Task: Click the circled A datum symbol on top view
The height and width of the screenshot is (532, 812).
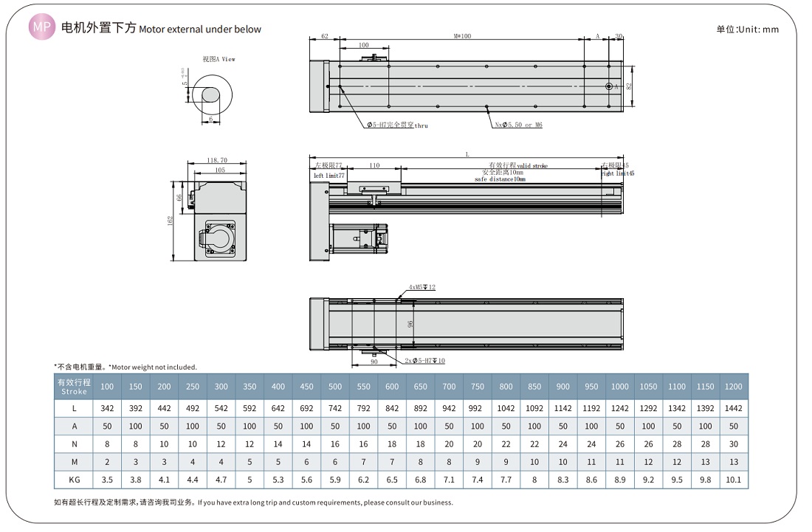Action: [x=610, y=86]
